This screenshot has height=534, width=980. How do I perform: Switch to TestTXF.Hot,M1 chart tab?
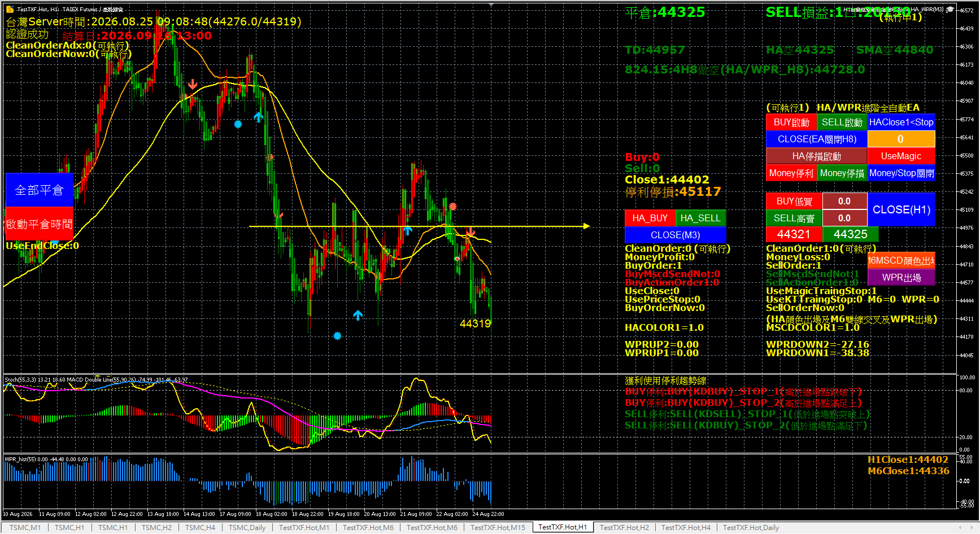(304, 528)
